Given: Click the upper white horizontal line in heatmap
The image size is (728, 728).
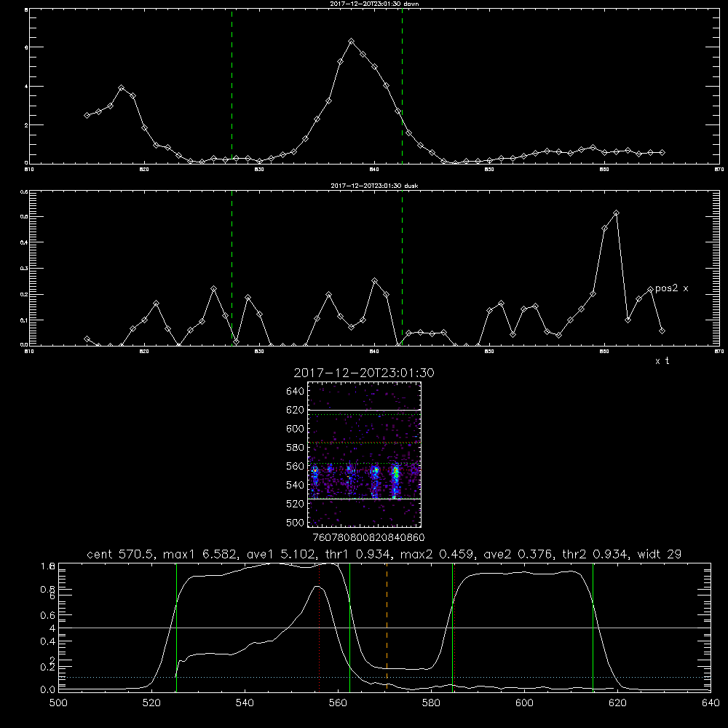Looking at the screenshot, I should click(364, 410).
